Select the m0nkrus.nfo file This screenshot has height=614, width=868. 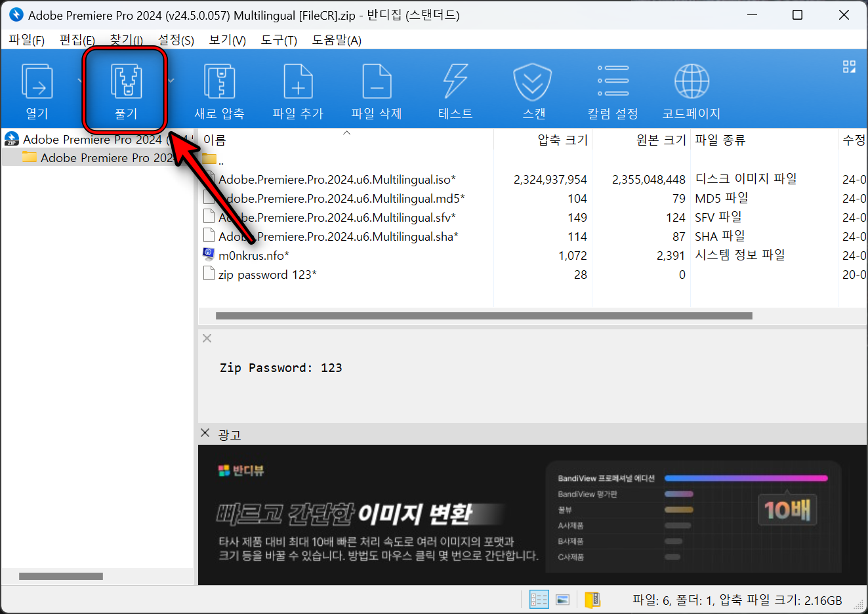253,255
